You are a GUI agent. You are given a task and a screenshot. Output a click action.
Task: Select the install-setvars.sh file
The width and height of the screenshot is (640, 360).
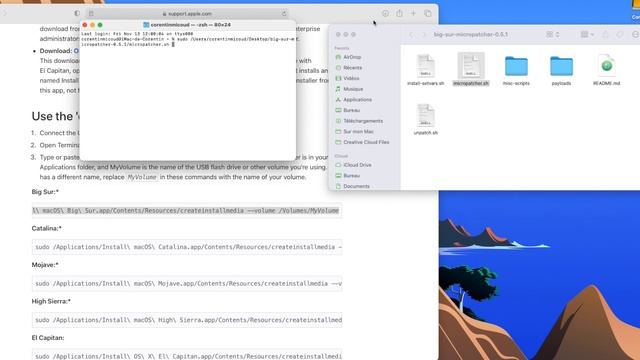425,69
